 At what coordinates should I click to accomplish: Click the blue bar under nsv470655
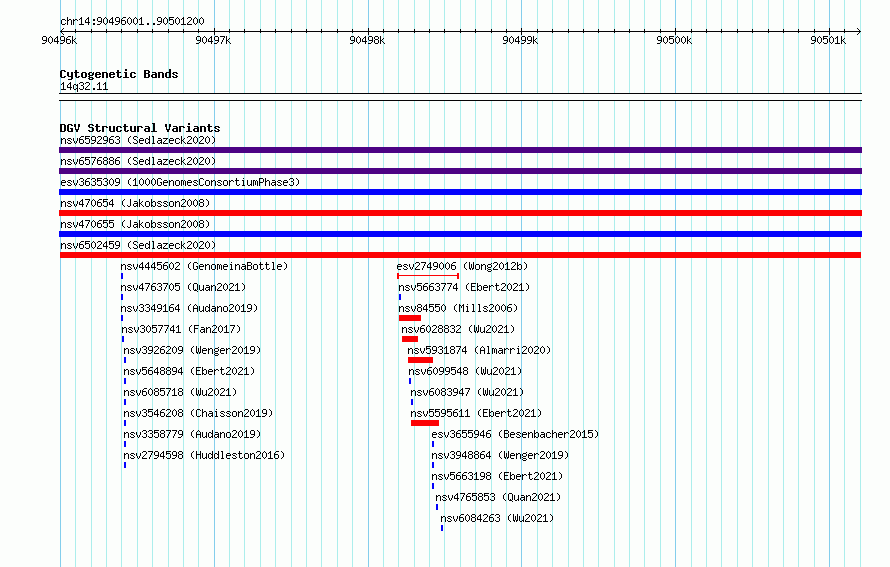pyautogui.click(x=460, y=234)
